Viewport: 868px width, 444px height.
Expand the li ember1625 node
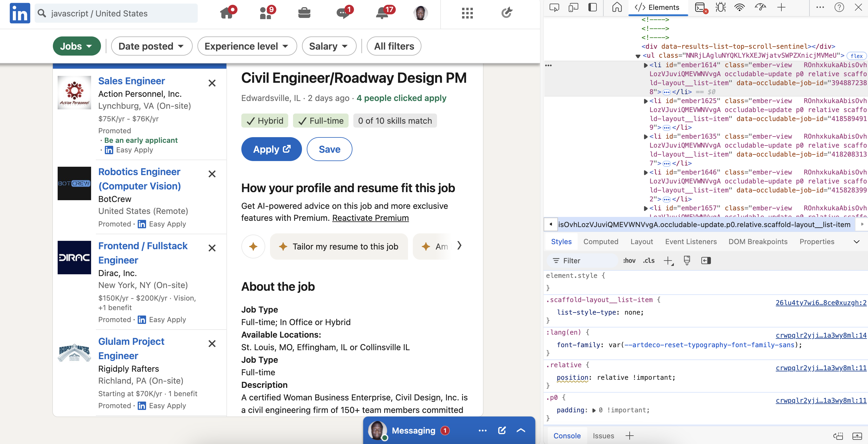[x=645, y=101]
